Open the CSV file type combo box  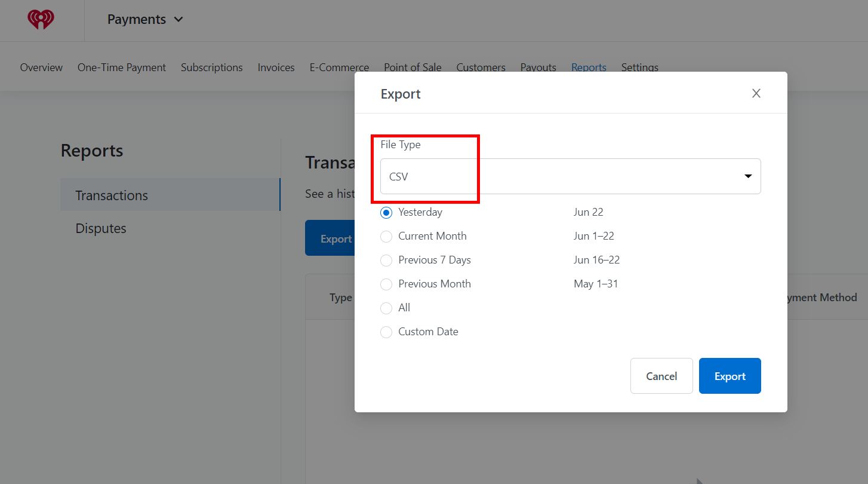[571, 176]
